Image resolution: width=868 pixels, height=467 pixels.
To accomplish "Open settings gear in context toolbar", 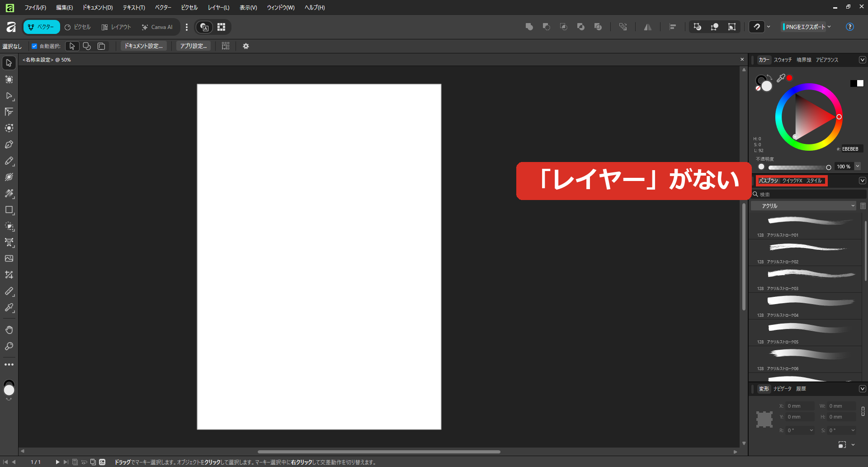I will [246, 46].
